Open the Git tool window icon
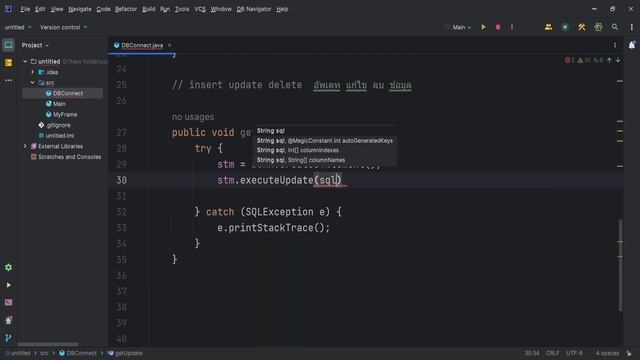The image size is (640, 360). (8, 338)
